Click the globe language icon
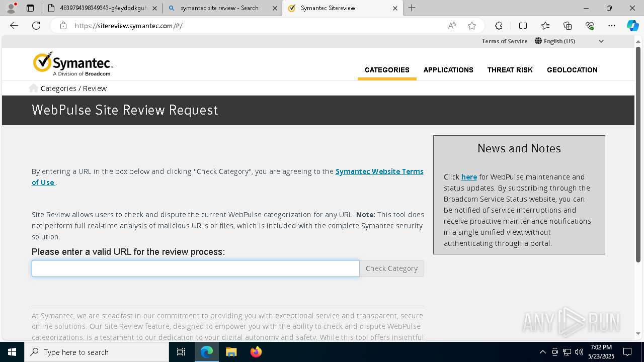The image size is (644, 362). click(x=538, y=41)
